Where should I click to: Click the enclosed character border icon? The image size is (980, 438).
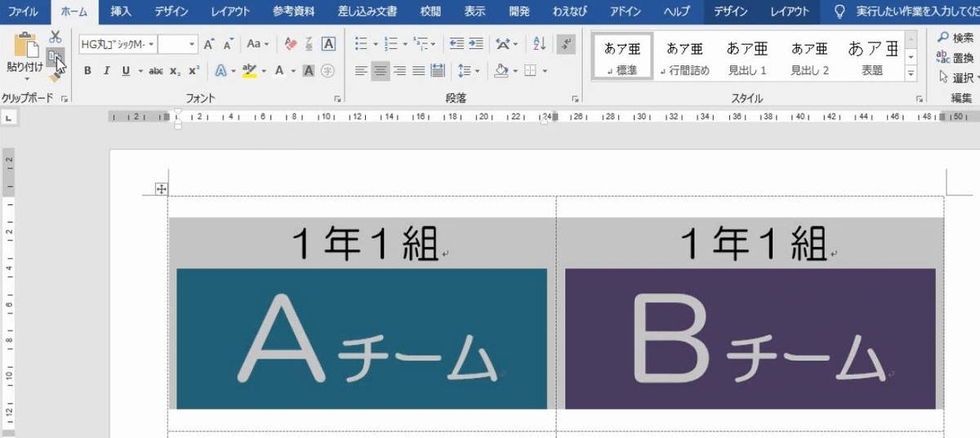pos(328,44)
